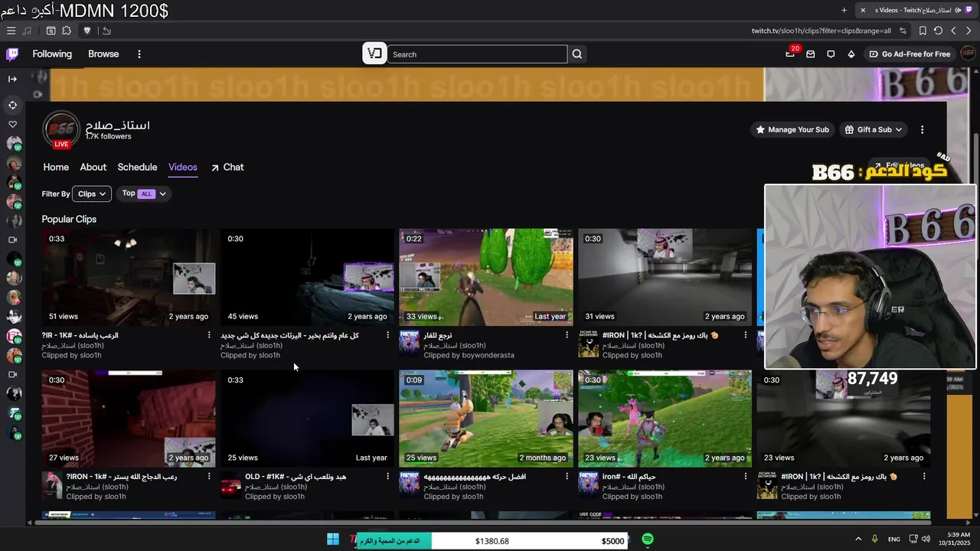Click the game box art of 33 views clip
Viewport: 980px width, 551px height.
(x=410, y=345)
